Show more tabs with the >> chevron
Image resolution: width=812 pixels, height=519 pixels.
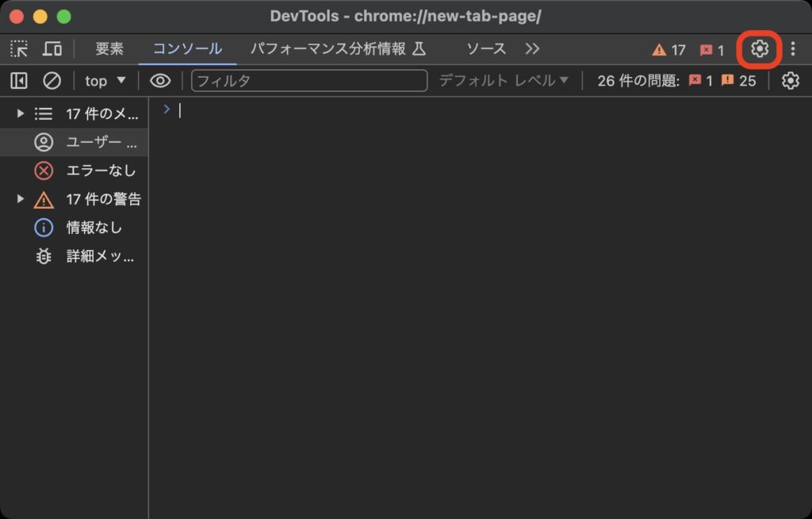click(x=532, y=49)
